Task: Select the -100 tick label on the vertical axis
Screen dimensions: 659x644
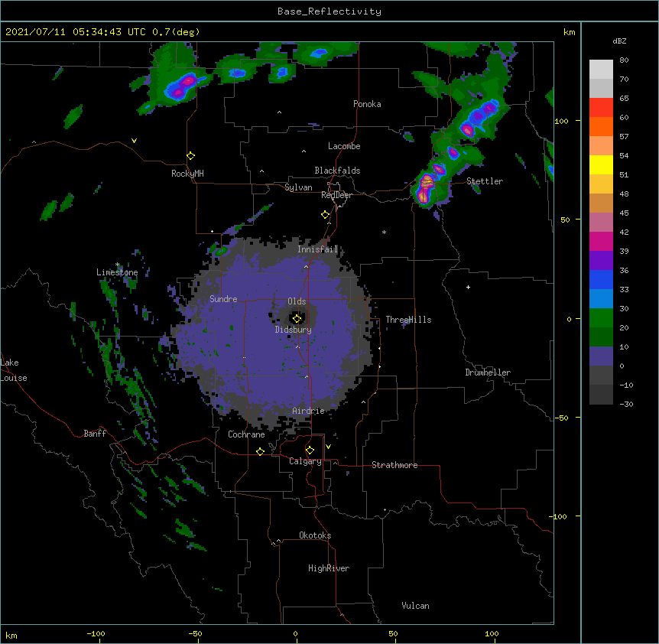Action: coord(559,516)
